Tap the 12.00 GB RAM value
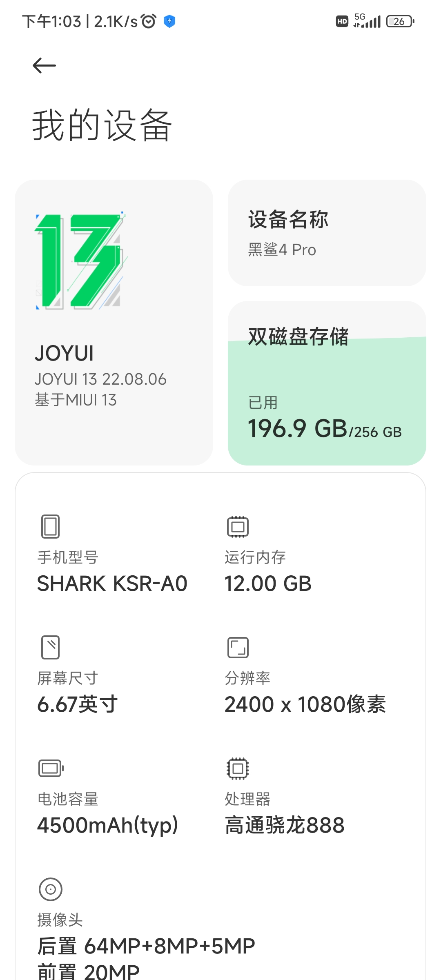Viewport: 441px width, 980px height. click(268, 584)
